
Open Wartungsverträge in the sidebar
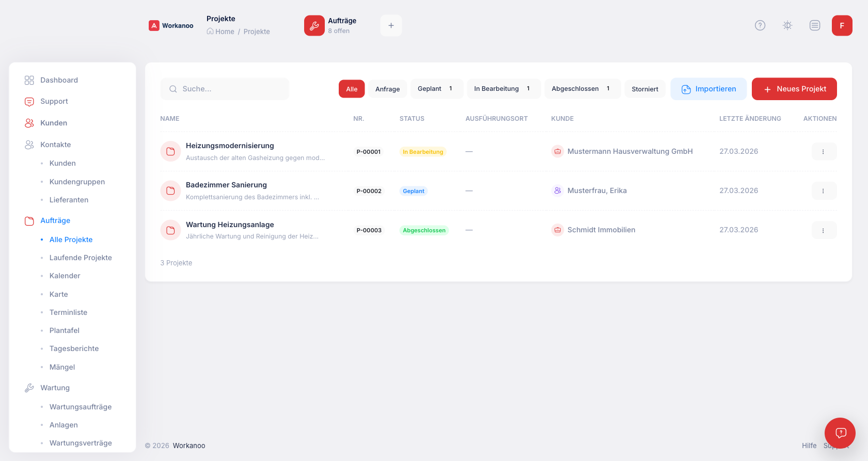click(x=81, y=443)
